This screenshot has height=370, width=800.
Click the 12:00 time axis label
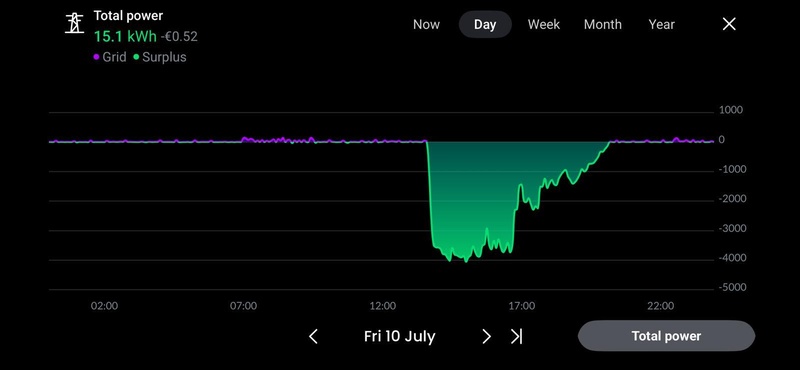[383, 306]
